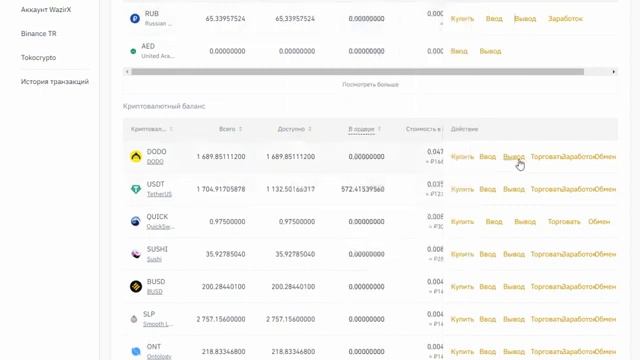
Task: Click Купить in the QUICK row
Action: [x=462, y=222]
